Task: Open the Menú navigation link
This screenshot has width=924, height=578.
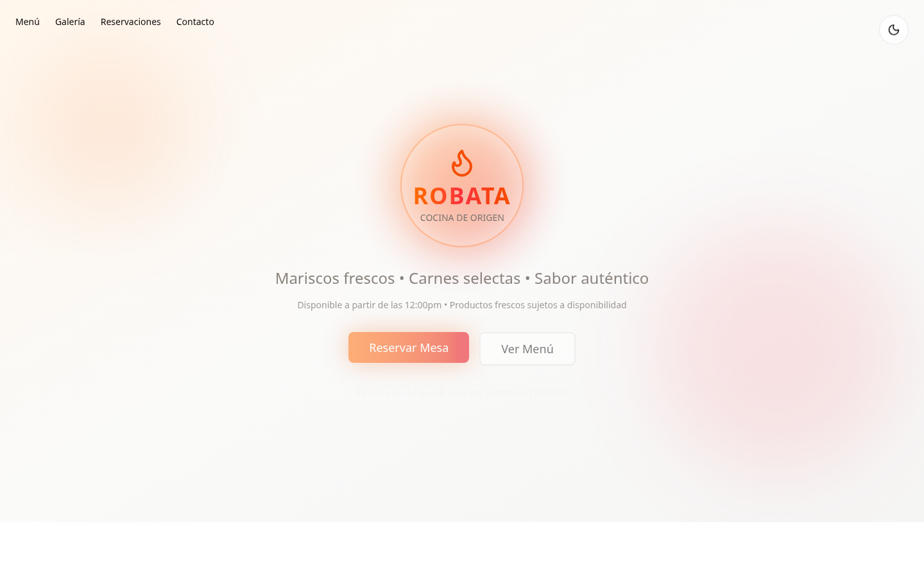Action: click(28, 22)
